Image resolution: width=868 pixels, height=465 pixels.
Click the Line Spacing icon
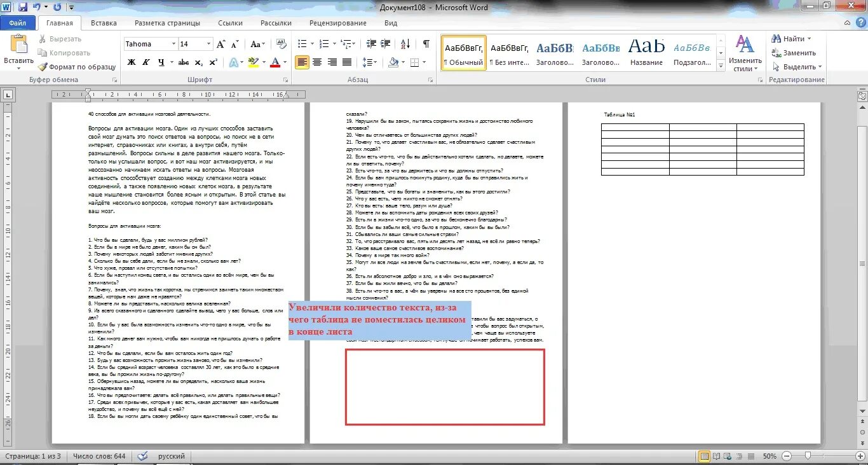369,62
